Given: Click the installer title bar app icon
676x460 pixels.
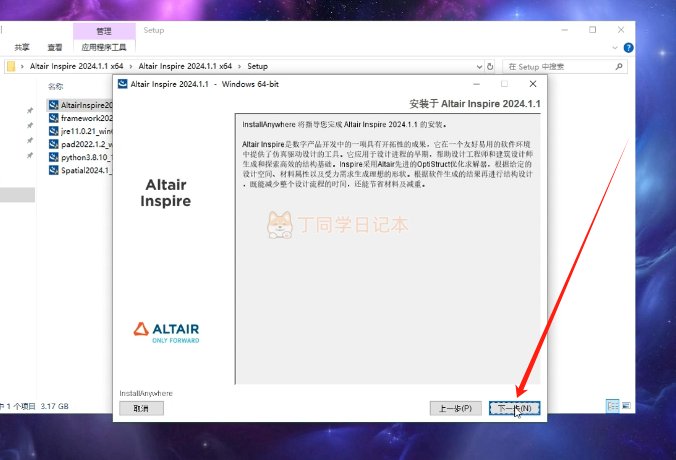Looking at the screenshot, I should [122, 84].
